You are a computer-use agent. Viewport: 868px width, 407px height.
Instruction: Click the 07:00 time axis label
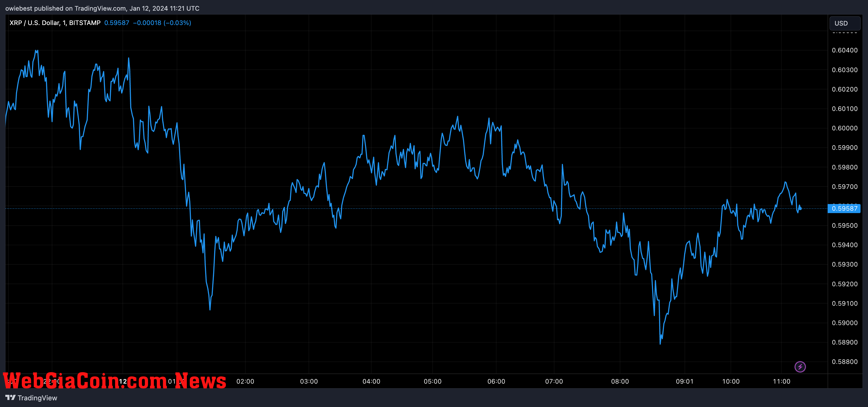coord(554,381)
